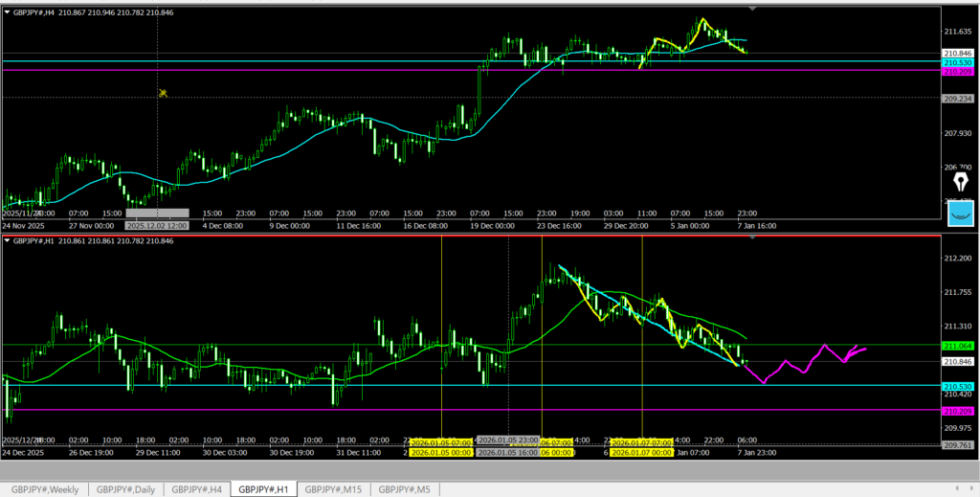Click cyan 210.530 price label in H1 chart

point(958,385)
